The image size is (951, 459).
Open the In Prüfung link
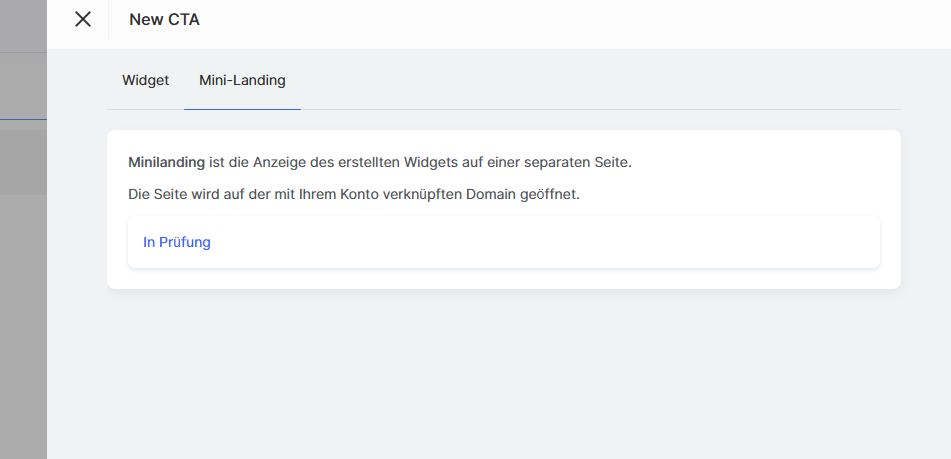coord(177,242)
